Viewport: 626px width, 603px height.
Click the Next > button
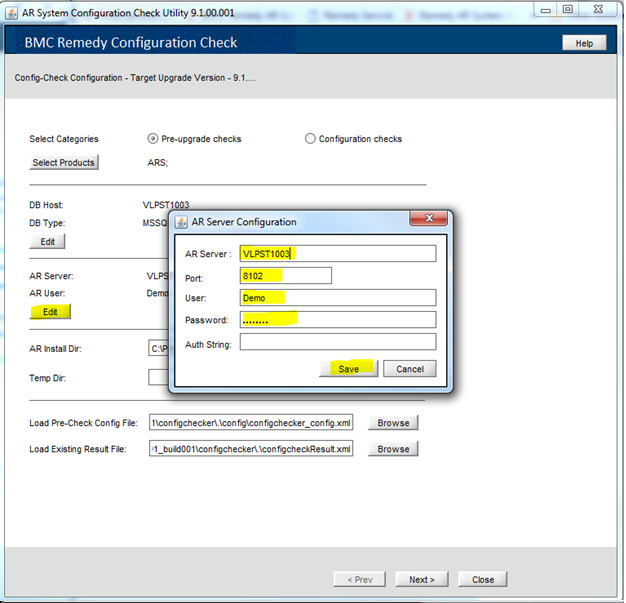pos(422,579)
